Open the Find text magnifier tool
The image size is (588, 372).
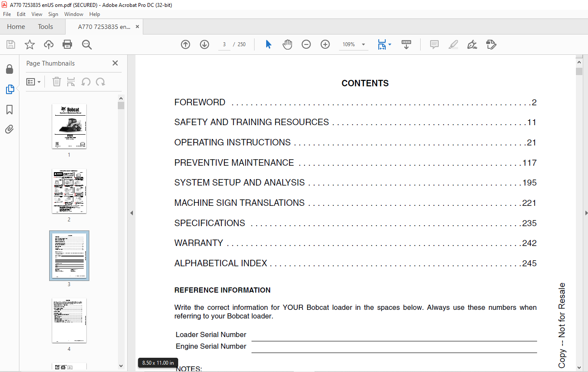tap(87, 44)
